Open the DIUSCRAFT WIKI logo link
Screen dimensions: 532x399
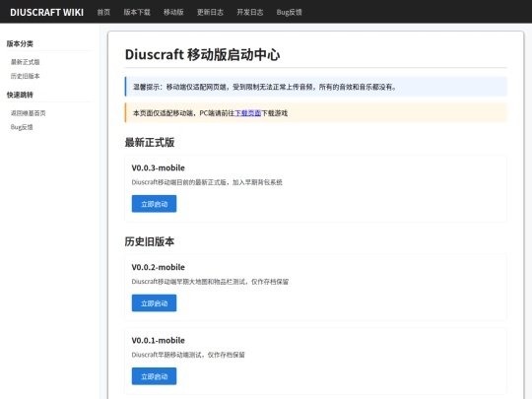[x=47, y=12]
